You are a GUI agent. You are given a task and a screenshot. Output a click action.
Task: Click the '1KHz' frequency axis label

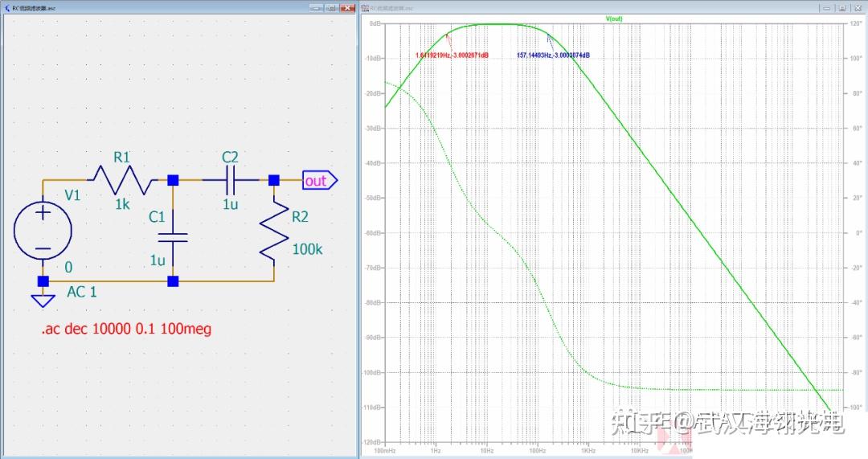click(588, 451)
